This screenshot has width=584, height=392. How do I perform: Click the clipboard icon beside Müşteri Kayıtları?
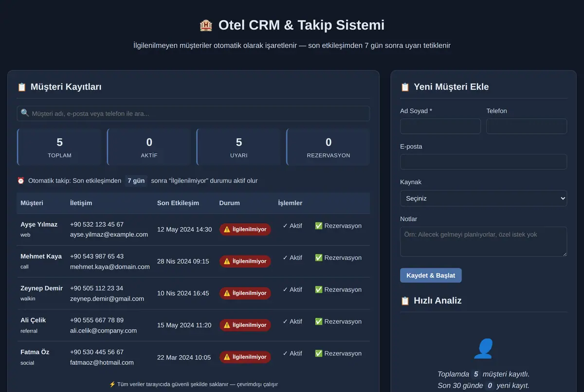(22, 87)
